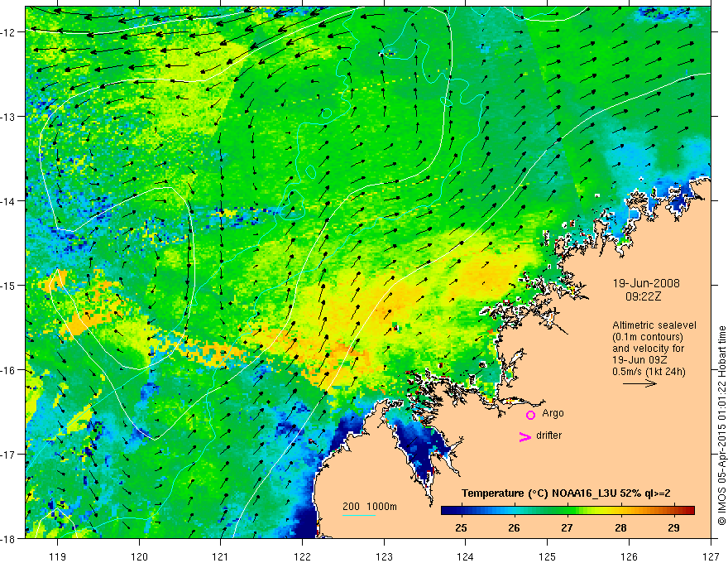728x563 pixels.
Task: Click the magenta Argo circle legend symbol
Action: [530, 415]
